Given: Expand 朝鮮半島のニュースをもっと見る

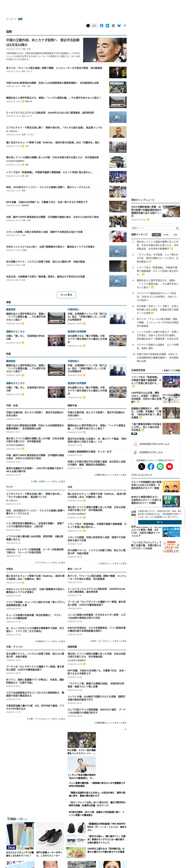Looking at the screenshot, I should pyautogui.click(x=110, y=475).
